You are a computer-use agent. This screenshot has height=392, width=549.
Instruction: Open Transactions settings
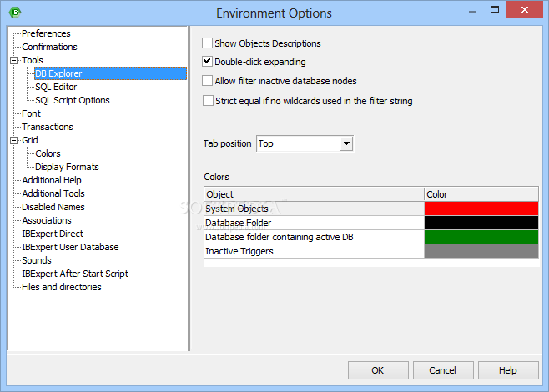48,127
